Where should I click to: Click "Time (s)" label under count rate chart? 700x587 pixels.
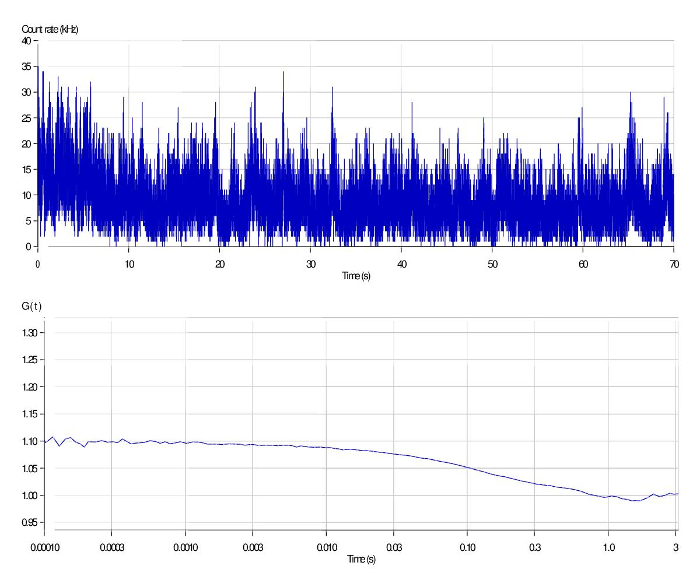pyautogui.click(x=356, y=276)
